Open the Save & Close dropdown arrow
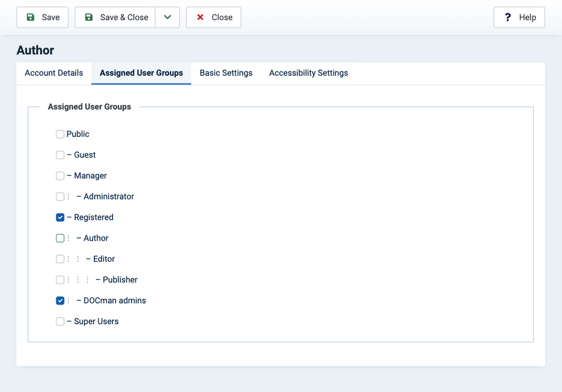 coord(167,17)
